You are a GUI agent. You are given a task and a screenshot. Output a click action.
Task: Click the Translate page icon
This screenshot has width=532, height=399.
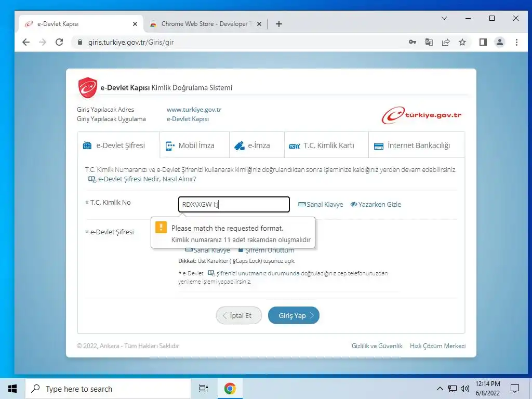[429, 42]
